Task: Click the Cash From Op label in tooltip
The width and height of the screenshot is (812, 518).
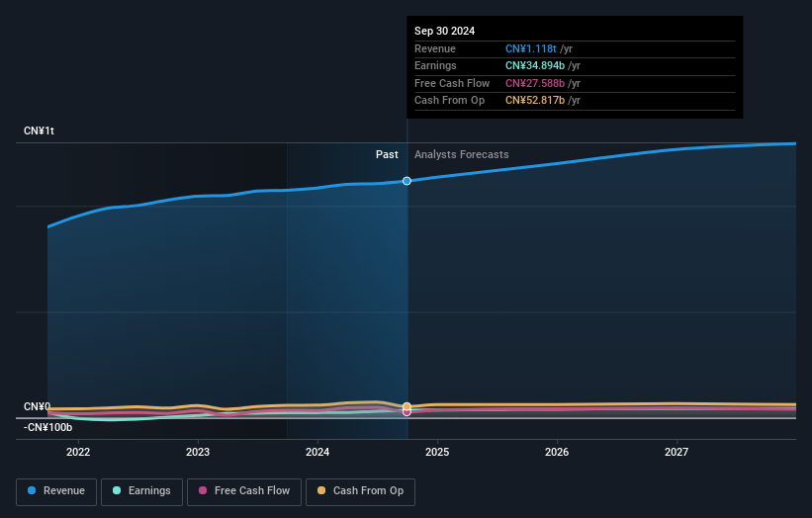Action: click(449, 101)
